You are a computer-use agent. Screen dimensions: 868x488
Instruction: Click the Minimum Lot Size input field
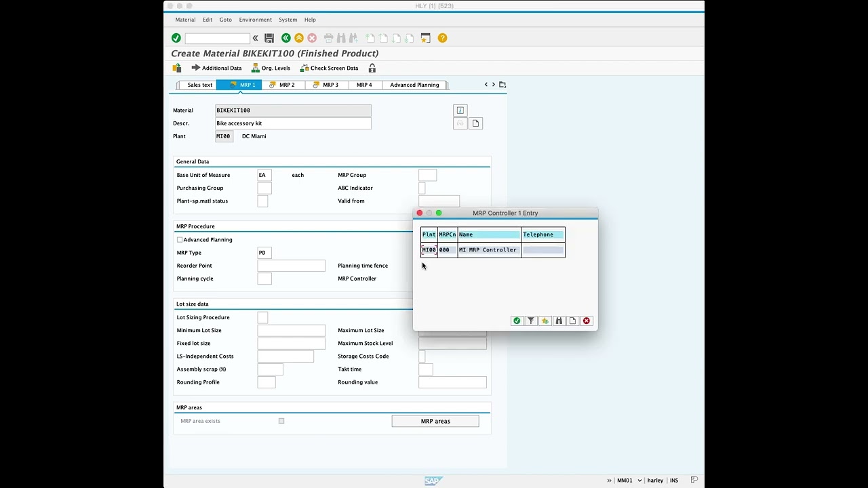(292, 330)
